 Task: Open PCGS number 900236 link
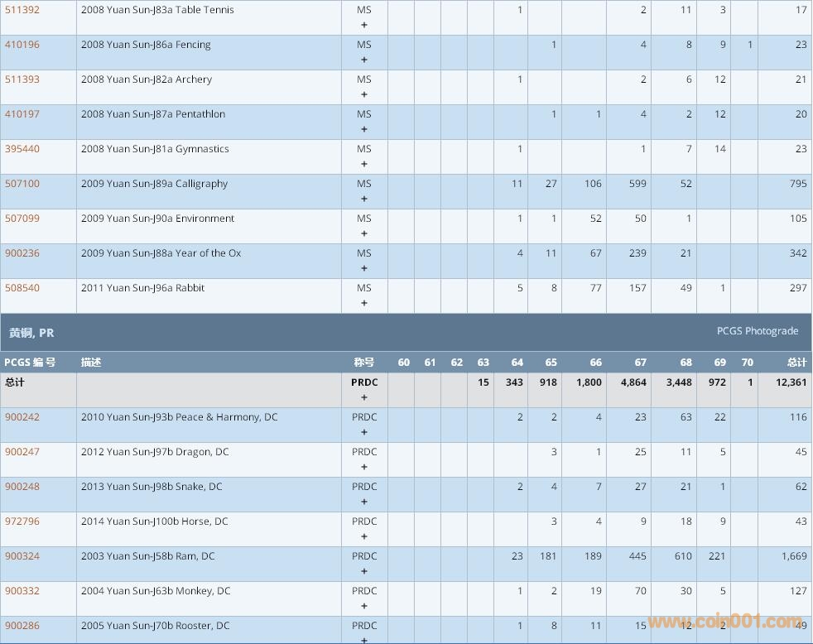coord(22,253)
